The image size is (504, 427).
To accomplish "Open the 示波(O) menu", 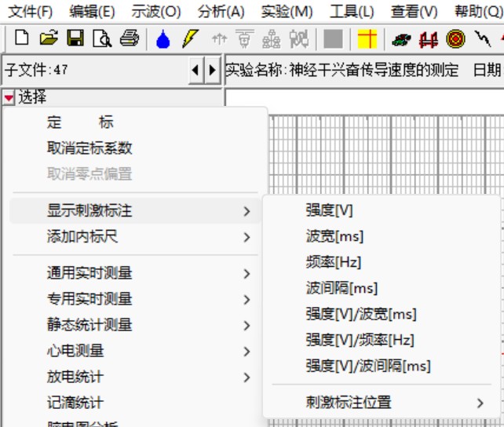I will click(156, 12).
